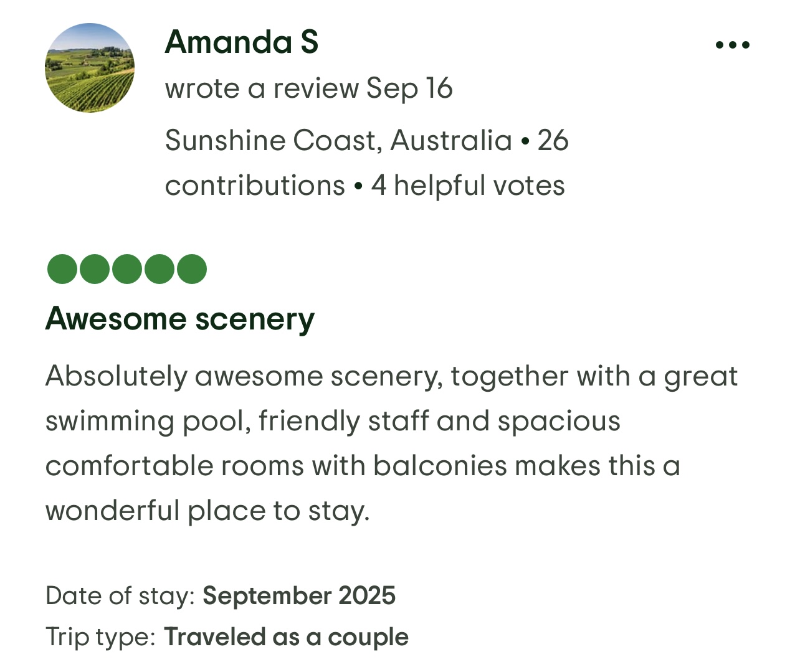Click the fourth green rating bubble
This screenshot has width=800, height=672.
(x=160, y=269)
